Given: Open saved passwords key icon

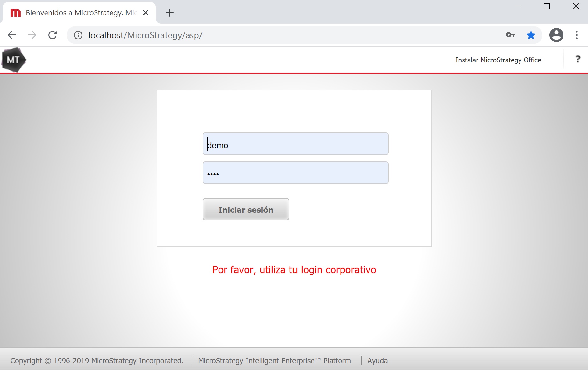Looking at the screenshot, I should (x=511, y=35).
